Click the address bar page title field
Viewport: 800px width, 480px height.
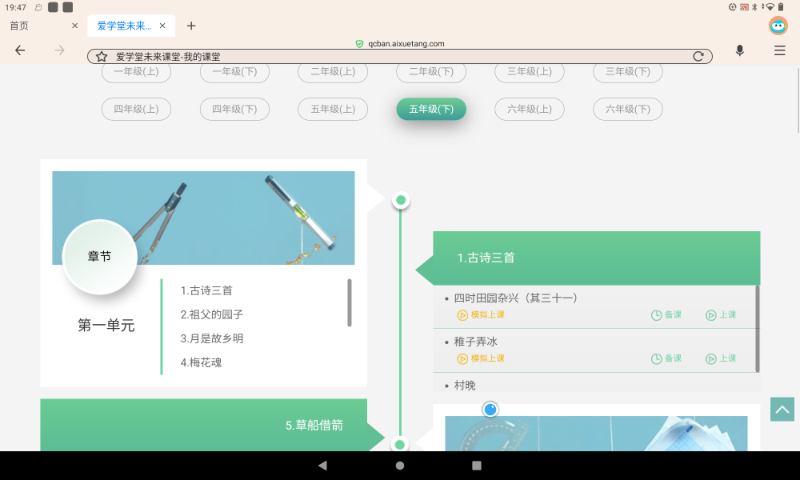coord(399,57)
